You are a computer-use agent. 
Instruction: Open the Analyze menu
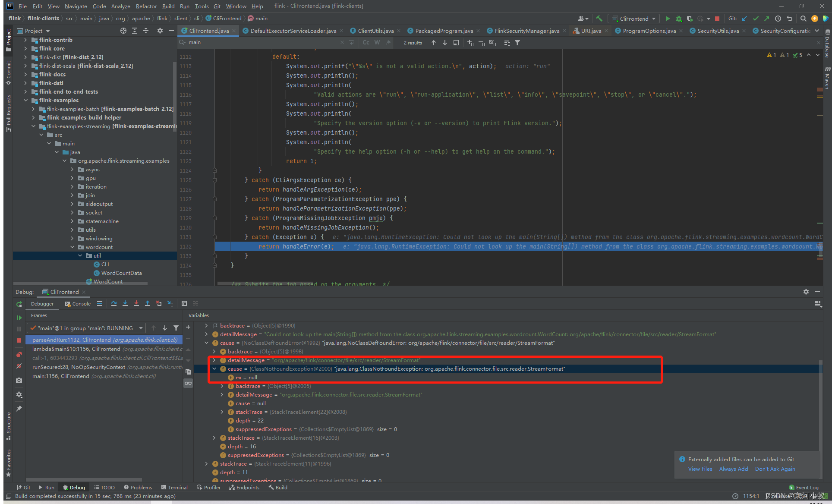tap(120, 6)
